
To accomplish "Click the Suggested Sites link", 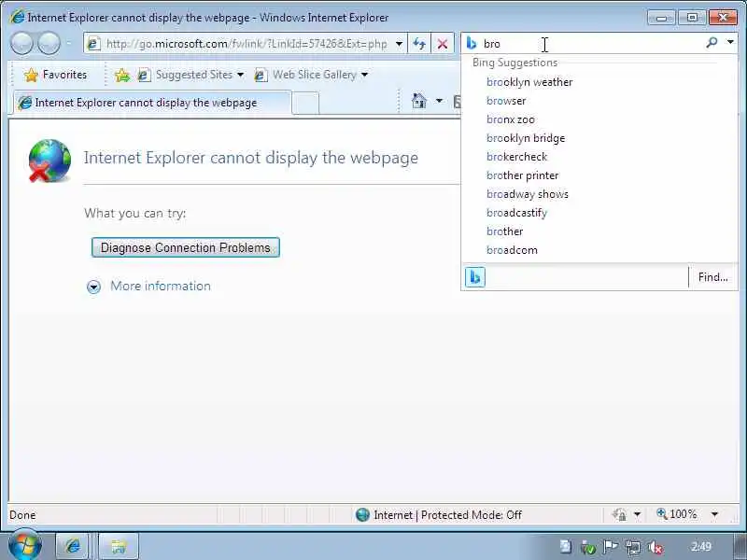I will click(194, 75).
